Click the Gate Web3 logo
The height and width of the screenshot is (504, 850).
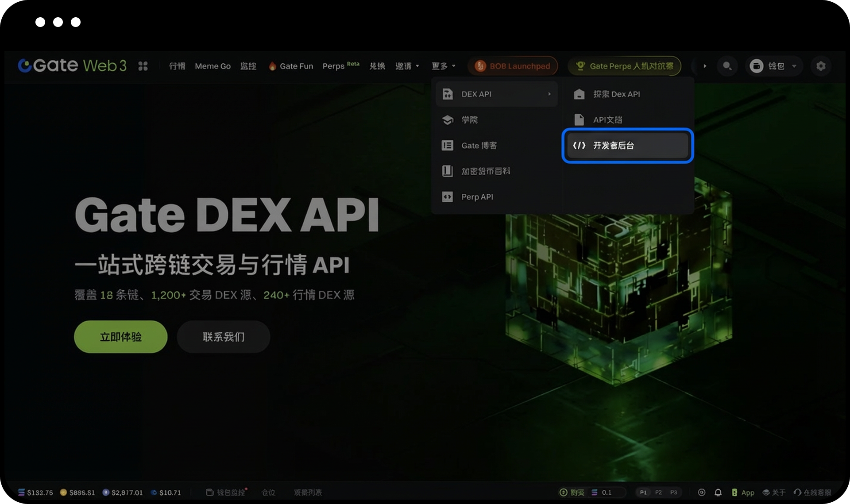tap(72, 65)
